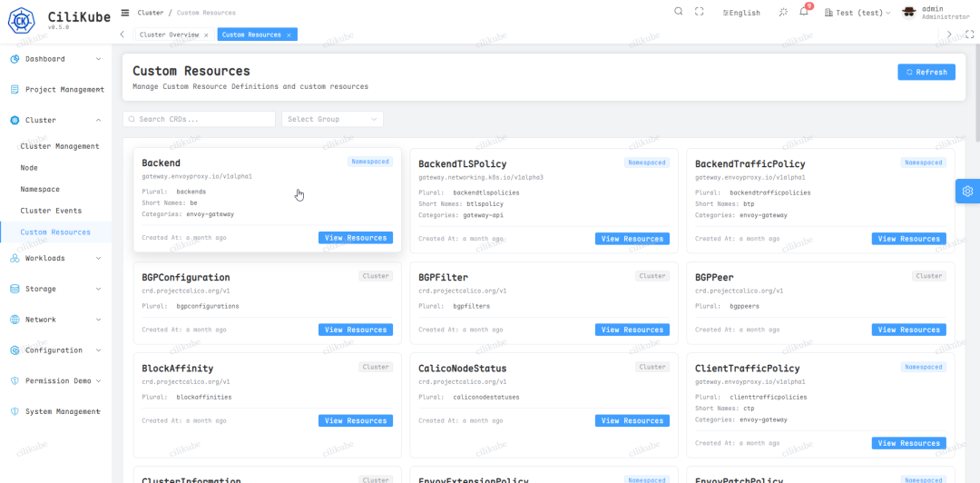Click the CiliKube logo icon
This screenshot has height=483, width=980.
tap(21, 21)
